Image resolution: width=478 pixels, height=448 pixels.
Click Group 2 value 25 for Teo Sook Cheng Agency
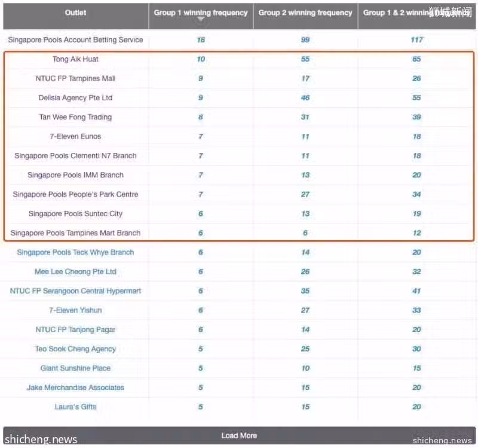coord(305,349)
